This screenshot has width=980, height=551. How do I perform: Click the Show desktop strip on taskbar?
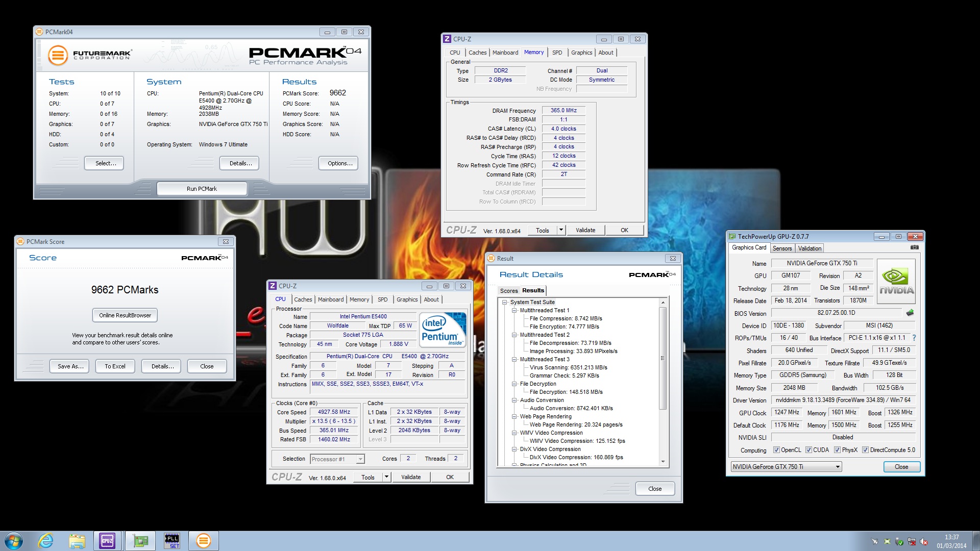click(976, 541)
